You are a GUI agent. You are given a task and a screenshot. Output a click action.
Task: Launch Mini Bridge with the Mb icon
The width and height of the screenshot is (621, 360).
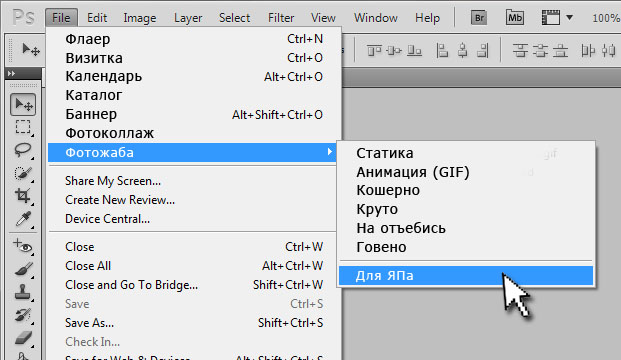point(515,18)
